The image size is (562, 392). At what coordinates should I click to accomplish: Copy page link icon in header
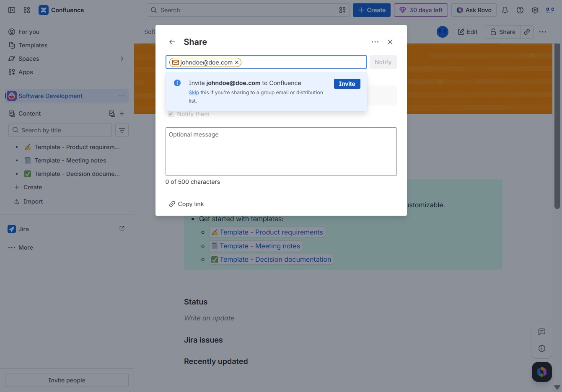527,32
